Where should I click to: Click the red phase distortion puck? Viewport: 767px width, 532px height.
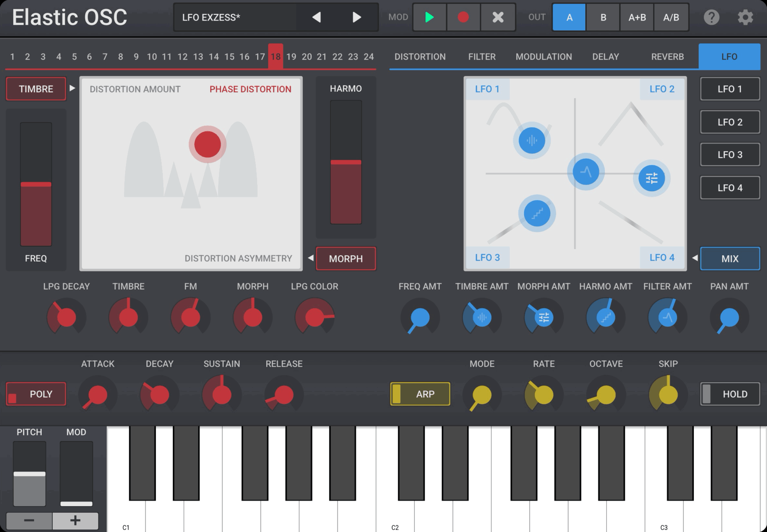pyautogui.click(x=207, y=144)
